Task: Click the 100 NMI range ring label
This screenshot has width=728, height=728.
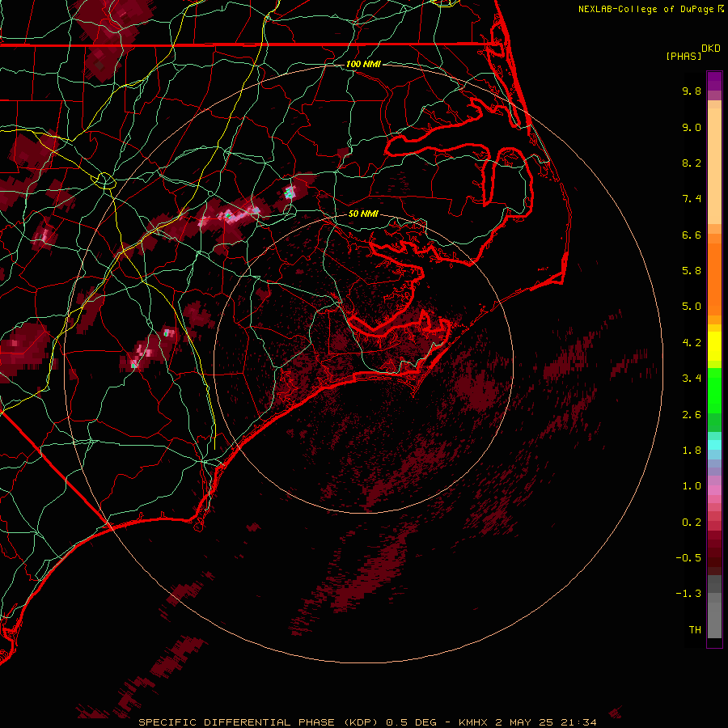Action: [363, 64]
